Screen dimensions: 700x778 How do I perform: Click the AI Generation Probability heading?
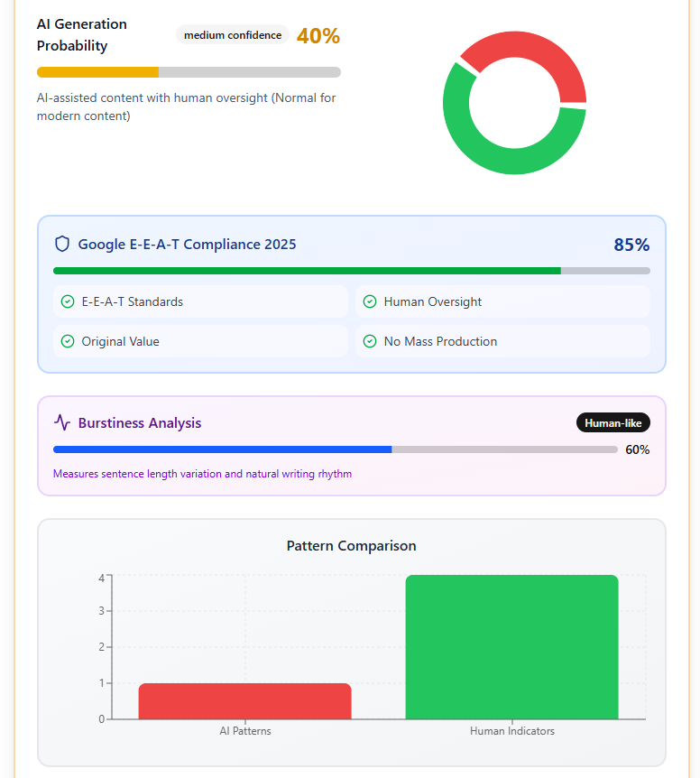pyautogui.click(x=82, y=34)
